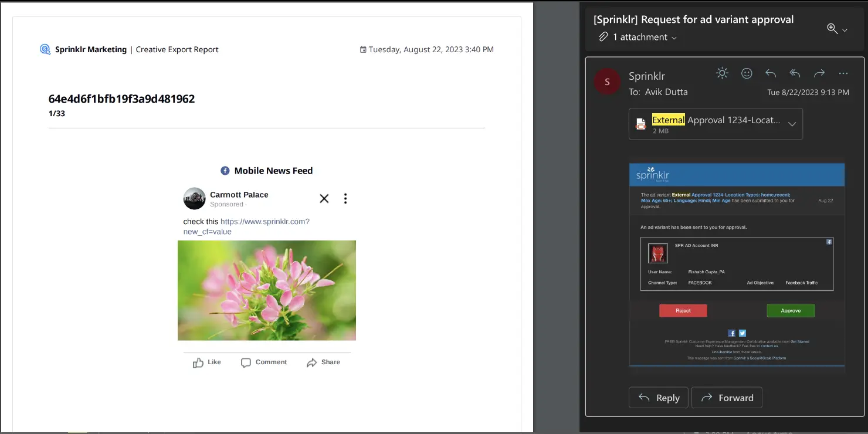Viewport: 868px width, 434px height.
Task: Click the Get Started link
Action: (799, 341)
